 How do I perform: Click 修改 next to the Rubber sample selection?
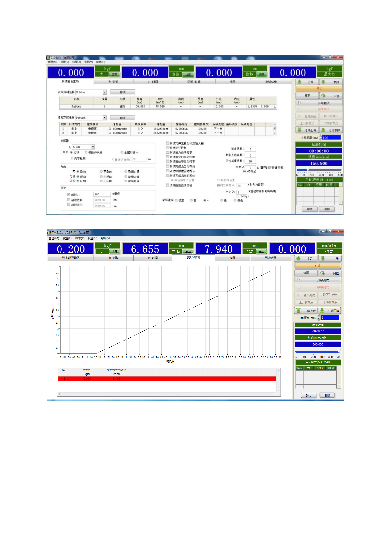point(123,92)
